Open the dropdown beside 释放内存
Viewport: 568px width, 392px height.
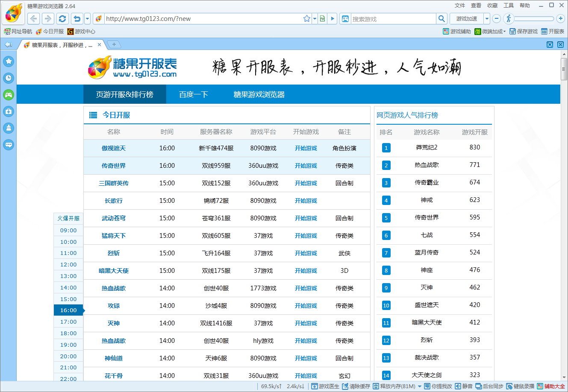pyautogui.click(x=420, y=386)
